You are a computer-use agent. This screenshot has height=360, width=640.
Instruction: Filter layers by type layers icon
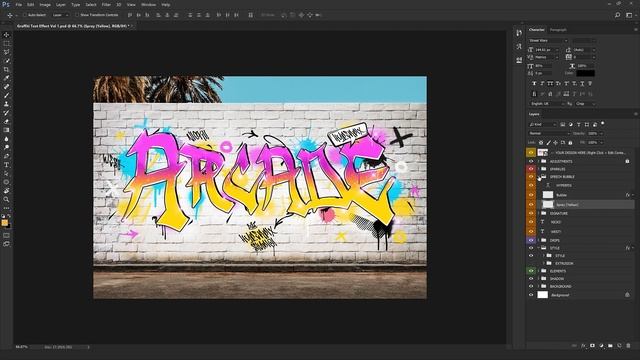[578, 124]
